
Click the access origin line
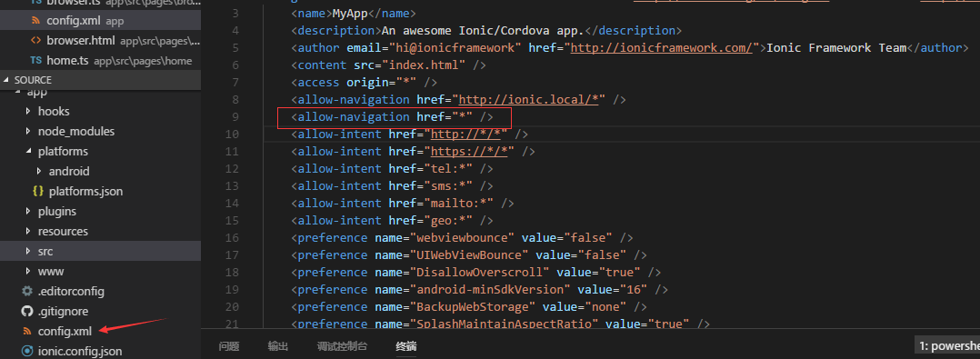pos(364,83)
